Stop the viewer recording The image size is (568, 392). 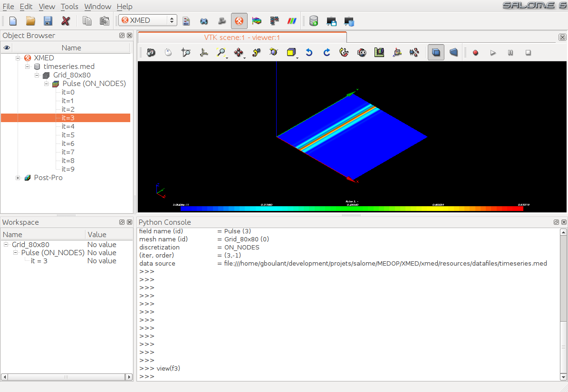(x=528, y=52)
